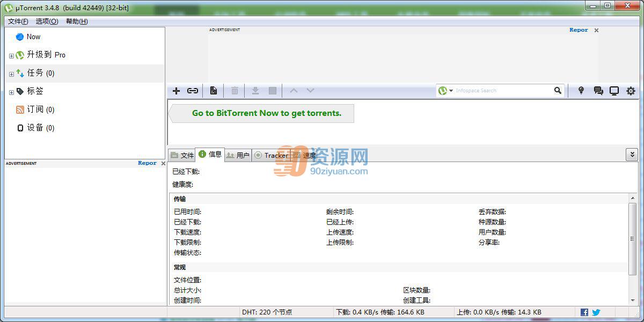Image resolution: width=644 pixels, height=322 pixels.
Task: Click the 传输状态 label
Action: [x=187, y=253]
